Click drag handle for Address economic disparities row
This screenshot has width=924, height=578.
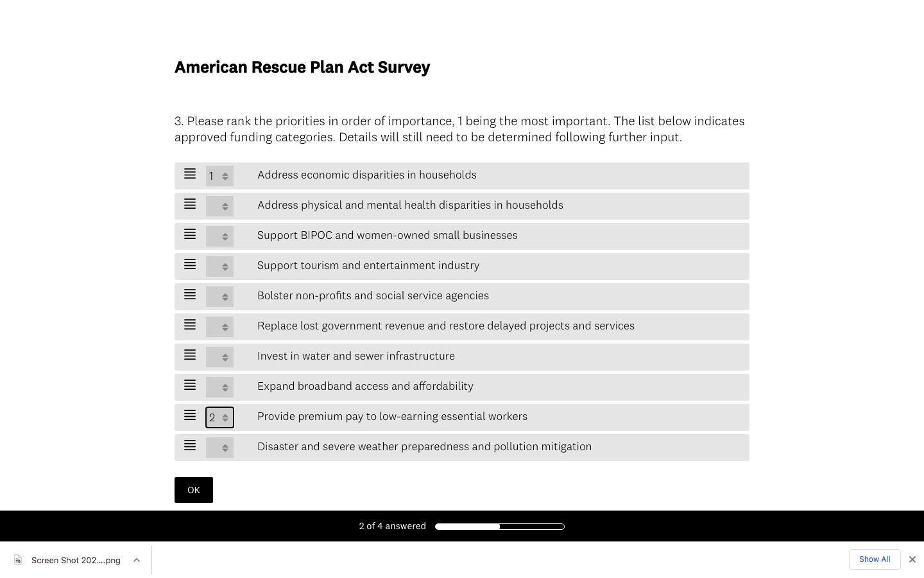(190, 174)
